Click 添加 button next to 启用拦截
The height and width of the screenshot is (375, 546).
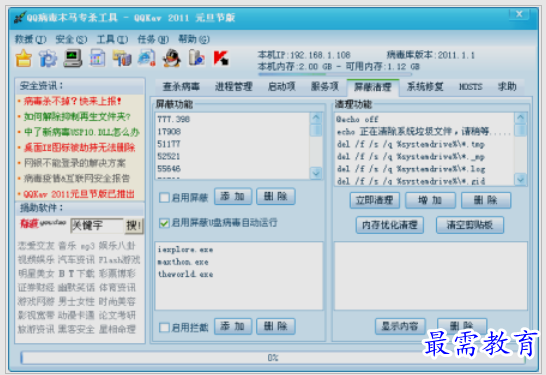tap(233, 327)
